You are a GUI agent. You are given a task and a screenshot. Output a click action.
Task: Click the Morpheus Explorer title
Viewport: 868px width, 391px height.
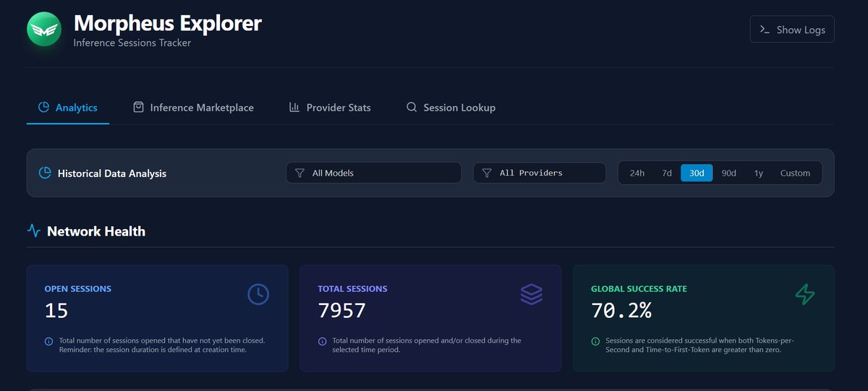(x=168, y=23)
